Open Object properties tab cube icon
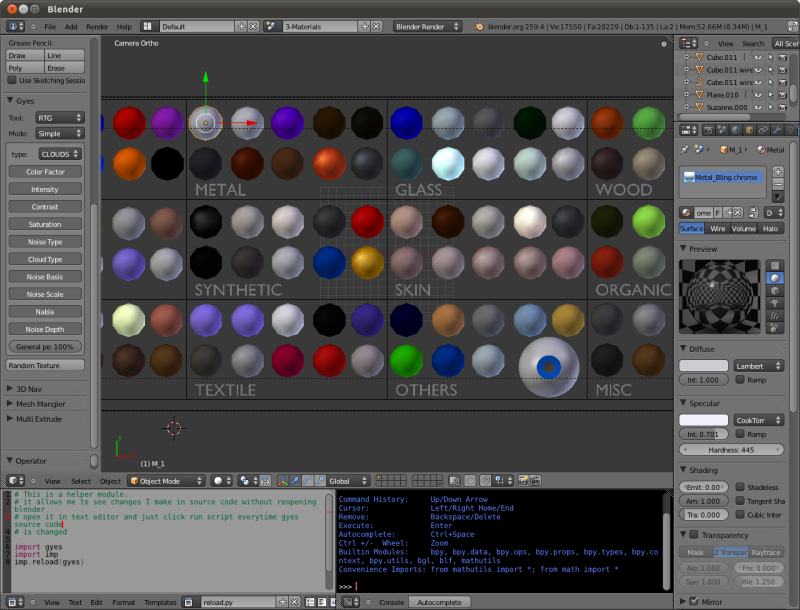The height and width of the screenshot is (610, 800). click(x=749, y=130)
